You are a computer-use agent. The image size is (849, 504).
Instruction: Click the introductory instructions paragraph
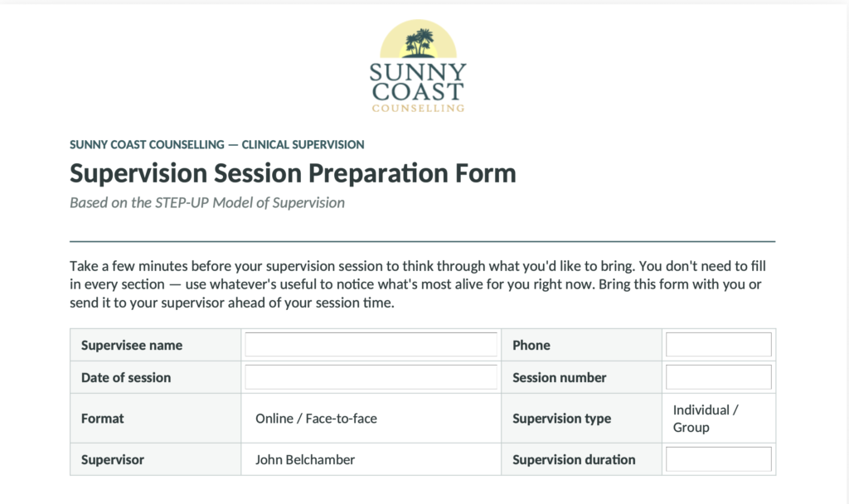(x=418, y=284)
